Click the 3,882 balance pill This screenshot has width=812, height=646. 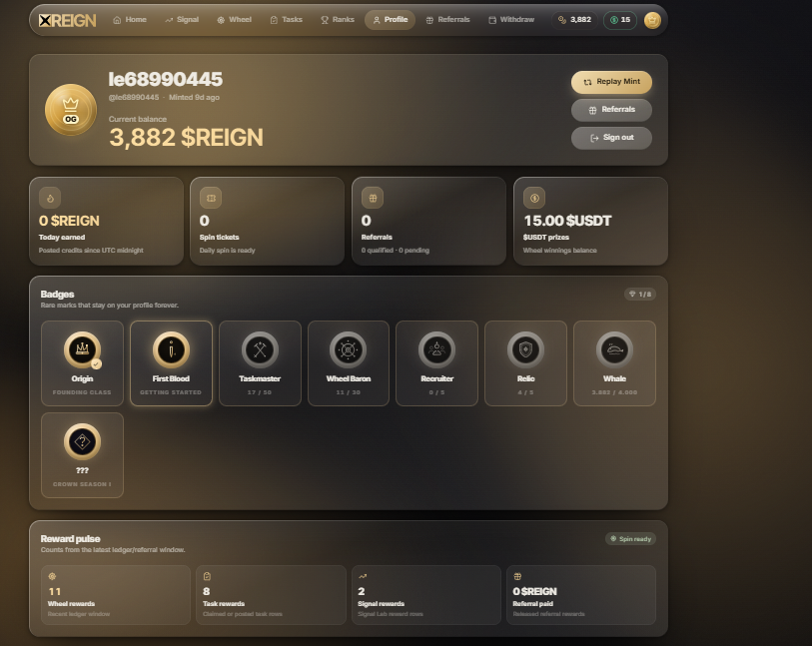click(x=574, y=20)
